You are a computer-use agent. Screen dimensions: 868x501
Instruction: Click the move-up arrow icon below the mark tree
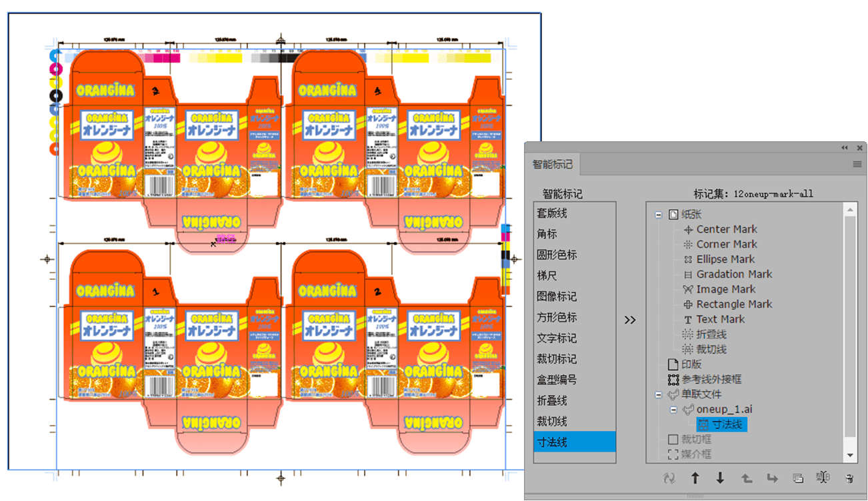click(x=695, y=478)
